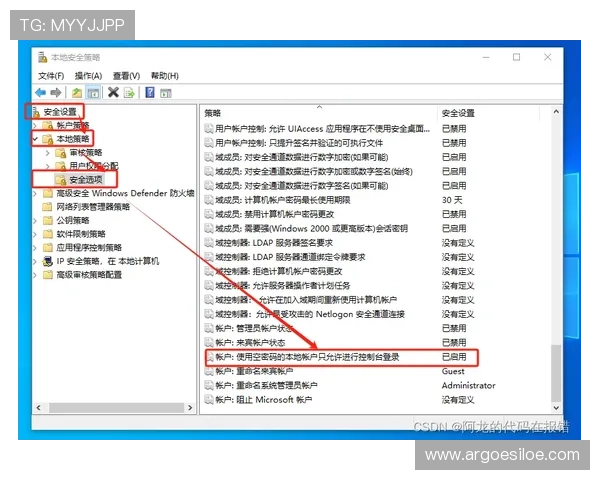Click the 高级审核策略配置 folder icon
Viewport: 600px width, 480px height.
point(47,275)
